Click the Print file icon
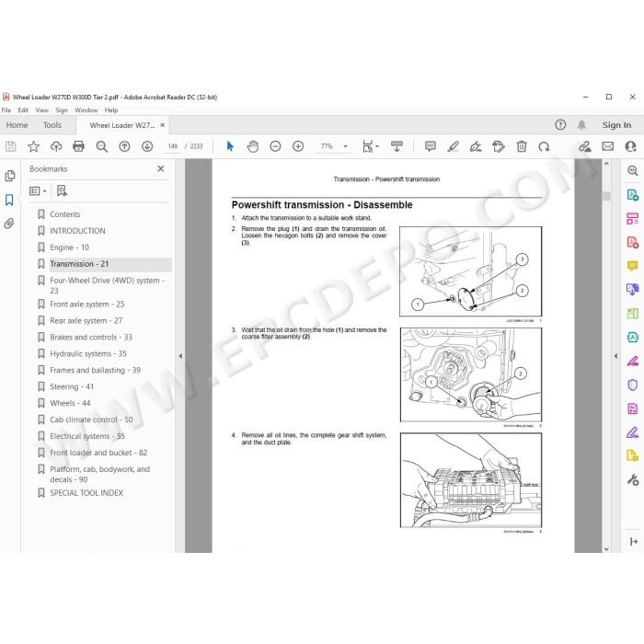The height and width of the screenshot is (644, 644). click(x=78, y=146)
